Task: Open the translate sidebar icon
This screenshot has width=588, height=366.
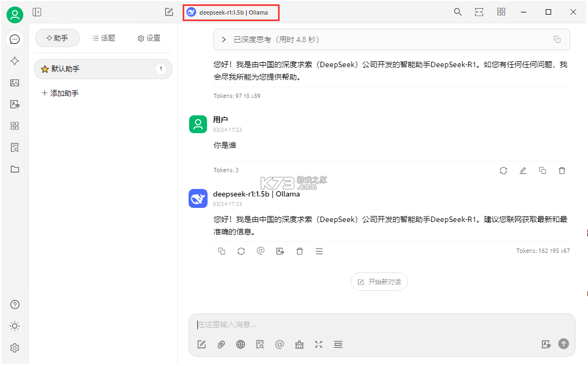Action: click(15, 104)
